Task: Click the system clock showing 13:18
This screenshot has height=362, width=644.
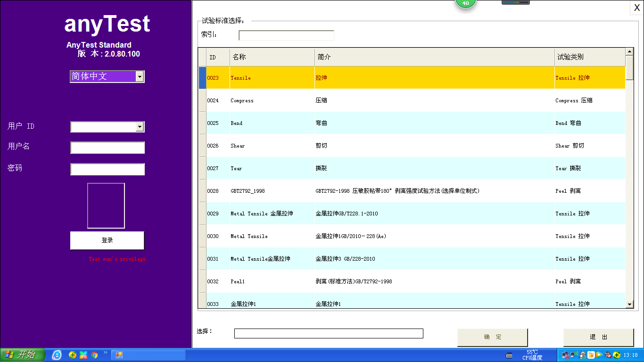Action: (631, 355)
